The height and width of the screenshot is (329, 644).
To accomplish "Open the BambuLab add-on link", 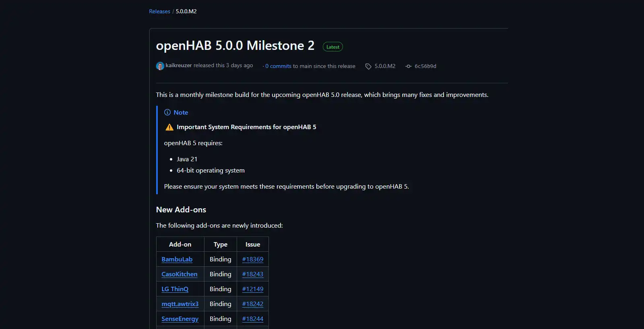I will click(x=177, y=259).
